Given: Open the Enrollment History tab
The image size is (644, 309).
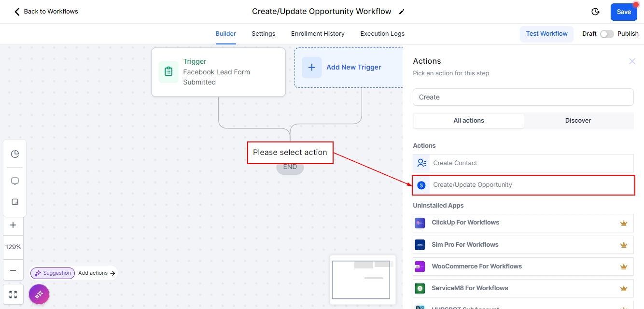Looking at the screenshot, I should [x=318, y=34].
